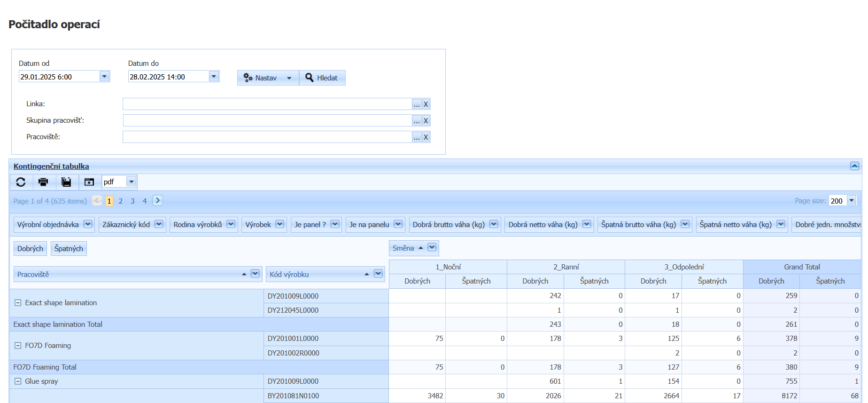Collapse the Glue spray row group
This screenshot has width=868, height=403.
coord(18,381)
